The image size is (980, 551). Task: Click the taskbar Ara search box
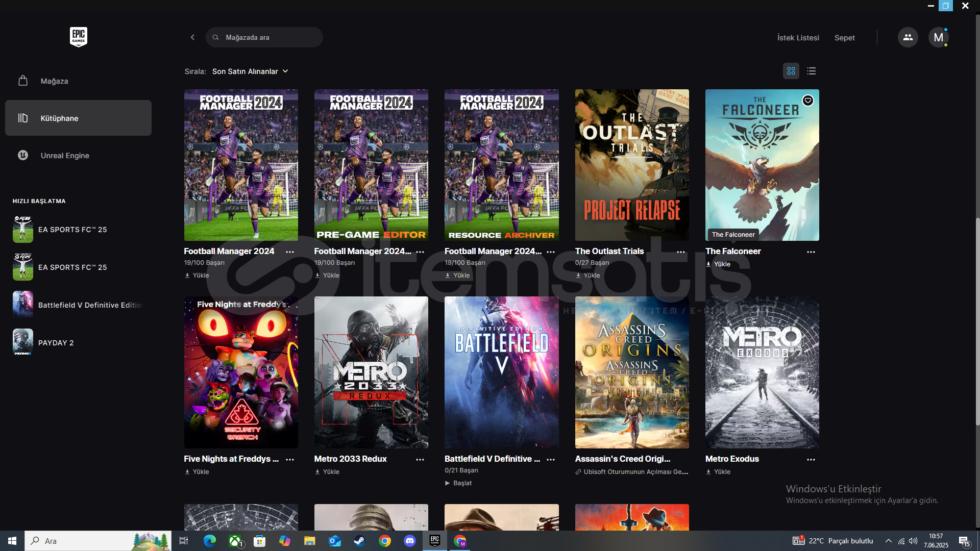tap(98, 541)
